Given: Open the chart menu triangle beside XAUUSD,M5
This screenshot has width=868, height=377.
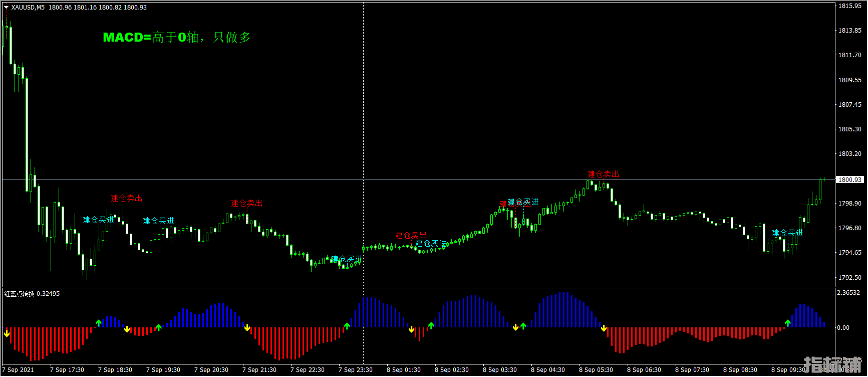Looking at the screenshot, I should pyautogui.click(x=6, y=8).
